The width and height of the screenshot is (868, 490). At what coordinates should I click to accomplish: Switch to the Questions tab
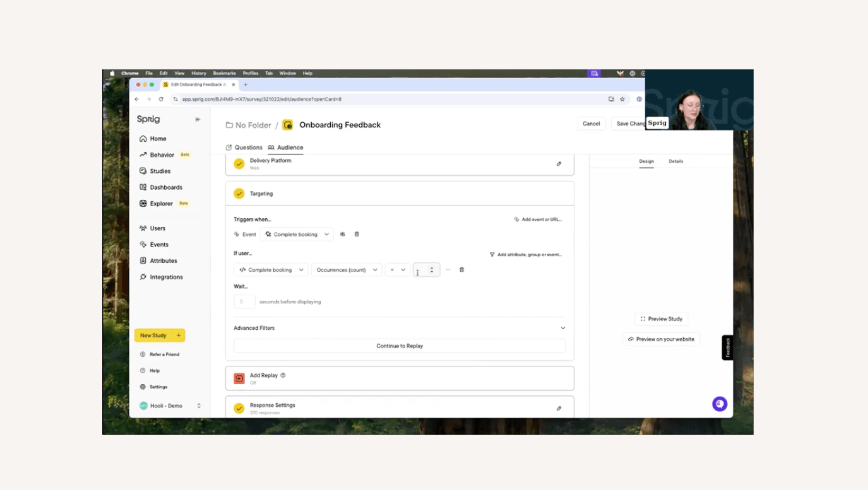click(244, 148)
